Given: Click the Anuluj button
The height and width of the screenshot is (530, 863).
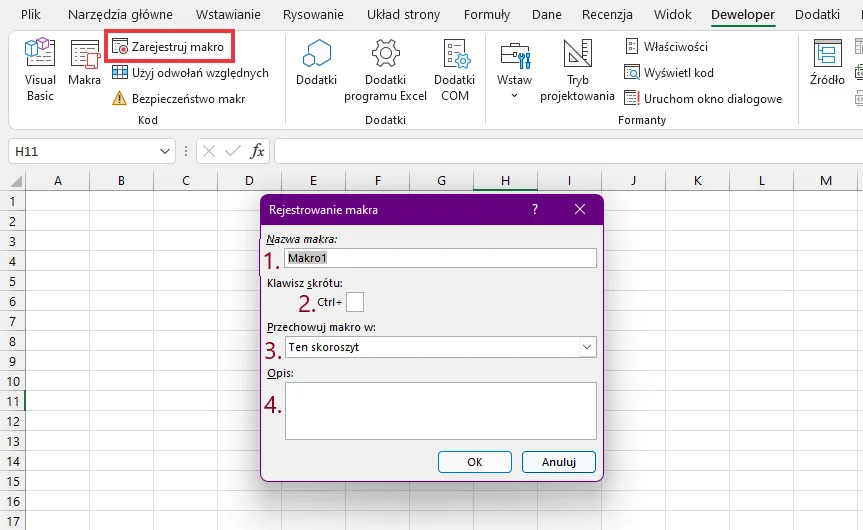Looking at the screenshot, I should pos(558,462).
